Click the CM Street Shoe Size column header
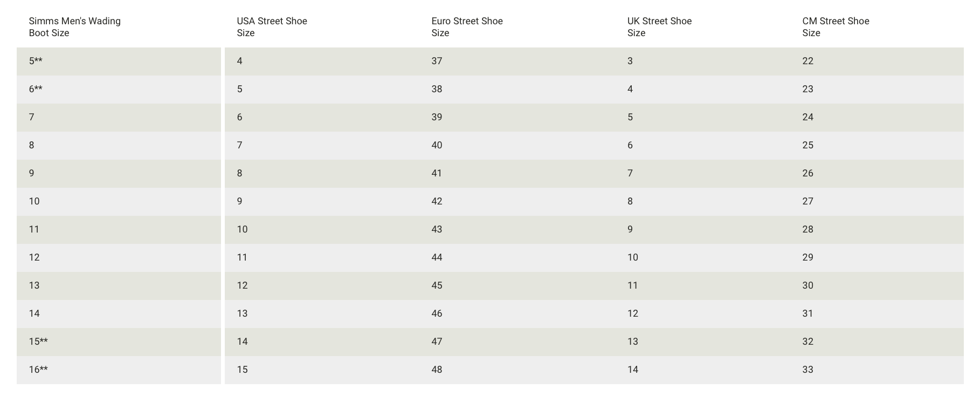 pyautogui.click(x=836, y=27)
